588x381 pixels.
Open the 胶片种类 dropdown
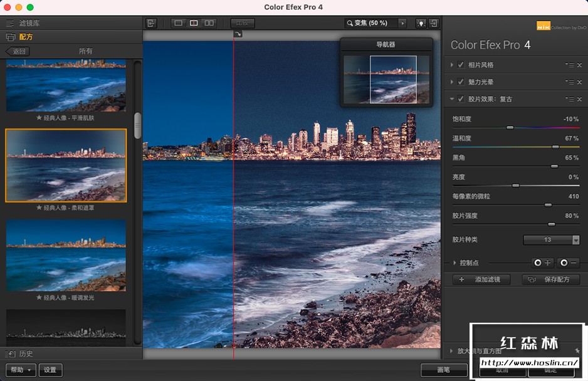pos(551,240)
